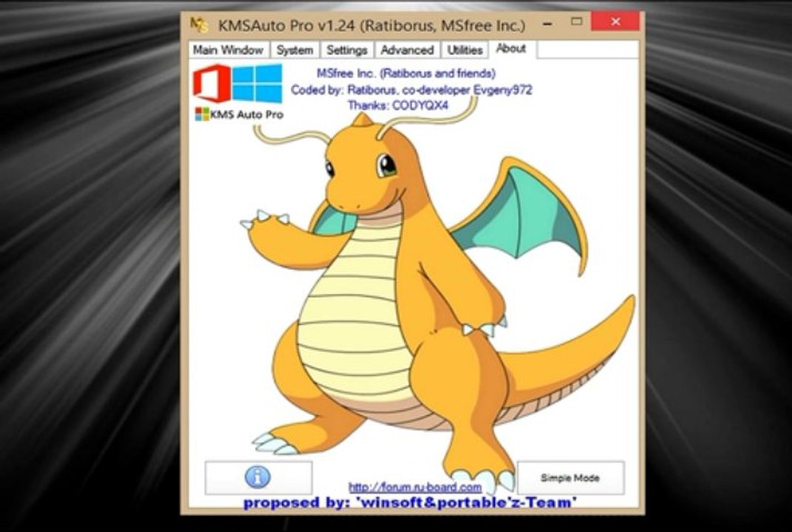This screenshot has height=532, width=792.
Task: Switch to the Main Window tab
Action: point(229,50)
